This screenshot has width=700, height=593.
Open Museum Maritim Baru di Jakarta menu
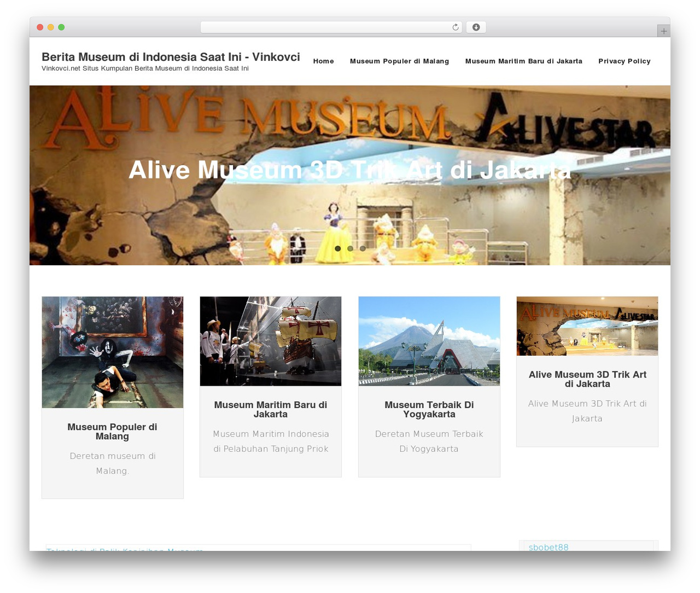(523, 61)
